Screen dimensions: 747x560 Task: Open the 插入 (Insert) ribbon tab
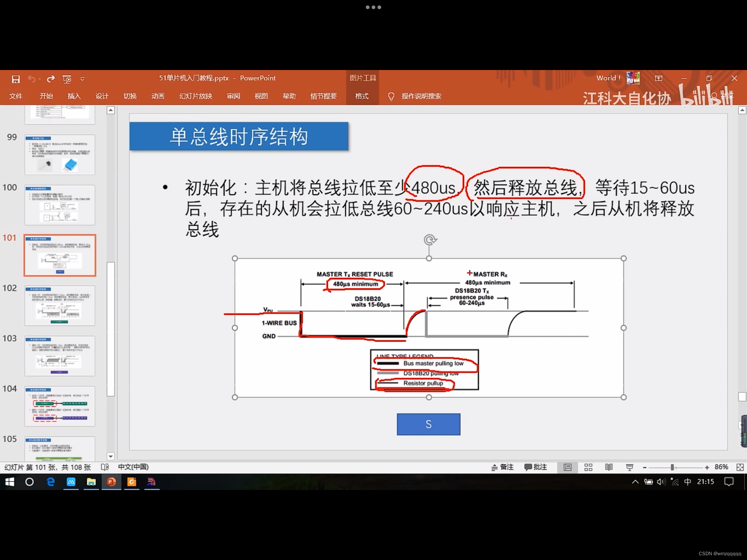tap(74, 96)
